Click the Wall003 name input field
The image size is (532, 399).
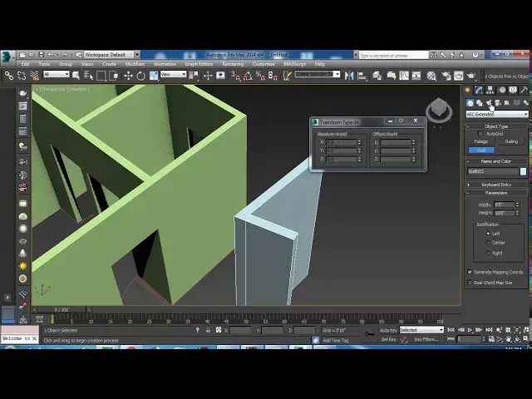tap(492, 172)
